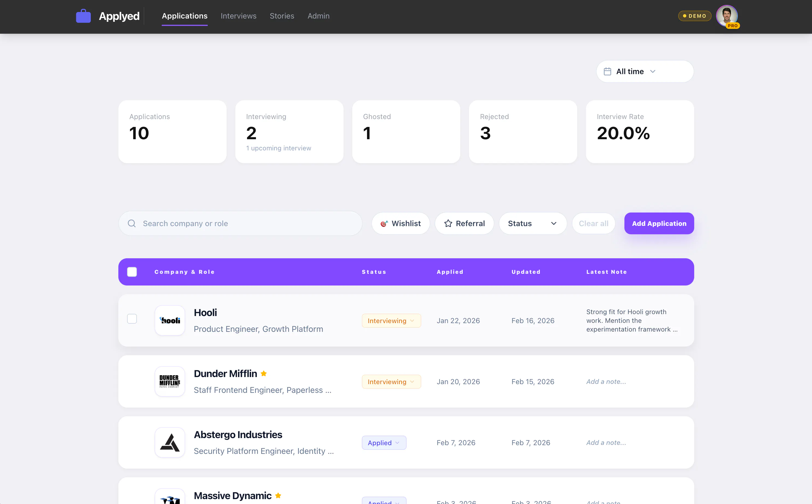Go to the Applications tab

185,16
